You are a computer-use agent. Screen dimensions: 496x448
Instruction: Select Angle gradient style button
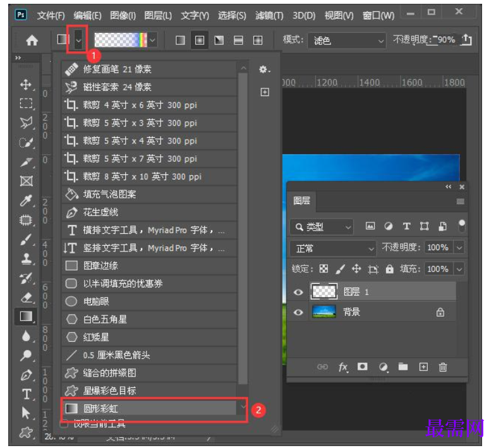[x=219, y=40]
